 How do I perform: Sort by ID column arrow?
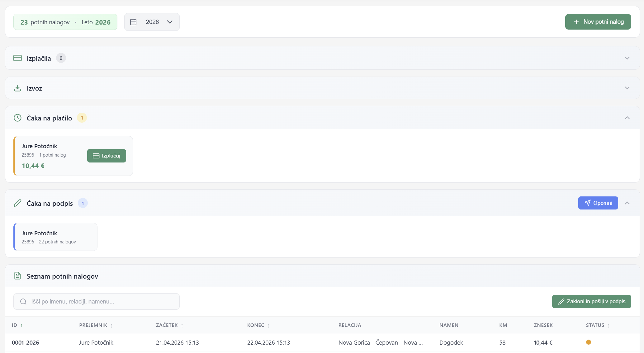click(21, 325)
